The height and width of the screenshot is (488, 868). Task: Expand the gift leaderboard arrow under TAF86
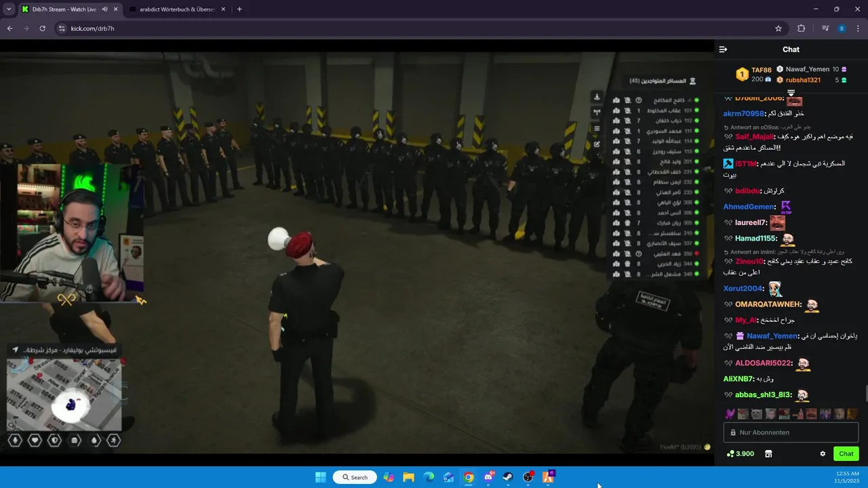[791, 92]
